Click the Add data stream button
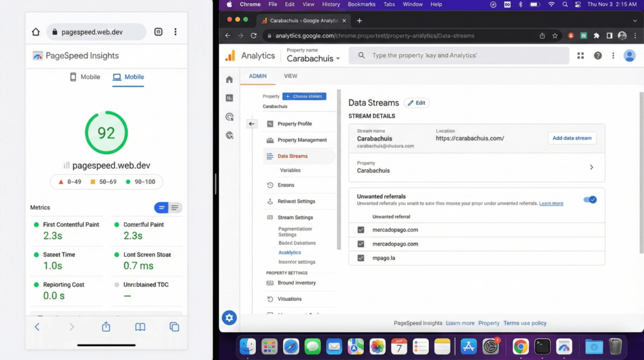Screen dimensions: 644x360 (x=572, y=138)
